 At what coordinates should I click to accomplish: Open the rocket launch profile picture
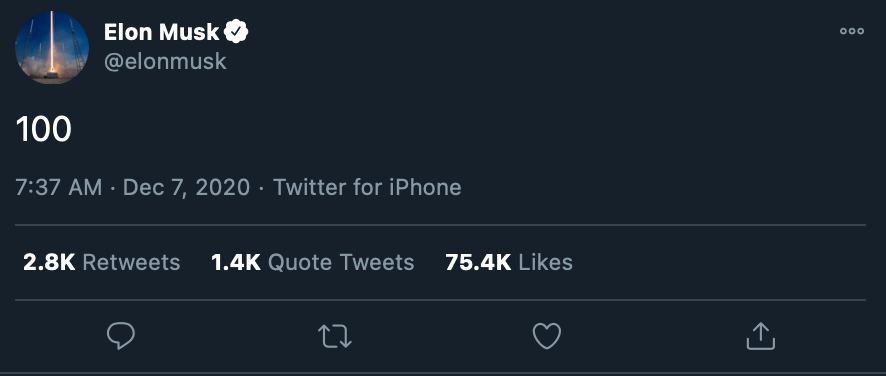51,47
